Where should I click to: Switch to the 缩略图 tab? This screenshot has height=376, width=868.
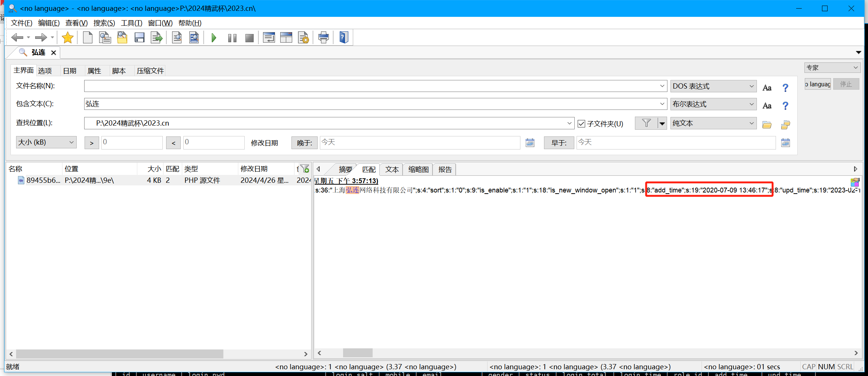tap(418, 169)
